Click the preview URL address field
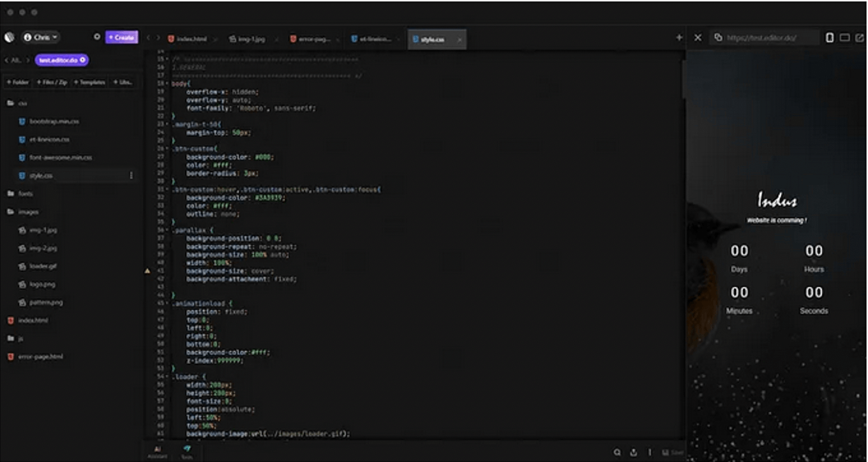Viewport: 868px width, 462px height. click(765, 38)
